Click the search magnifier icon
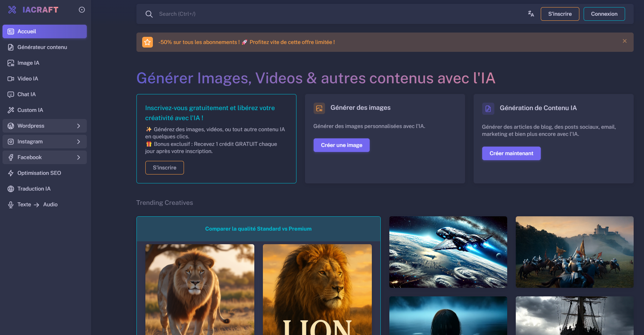 click(149, 14)
